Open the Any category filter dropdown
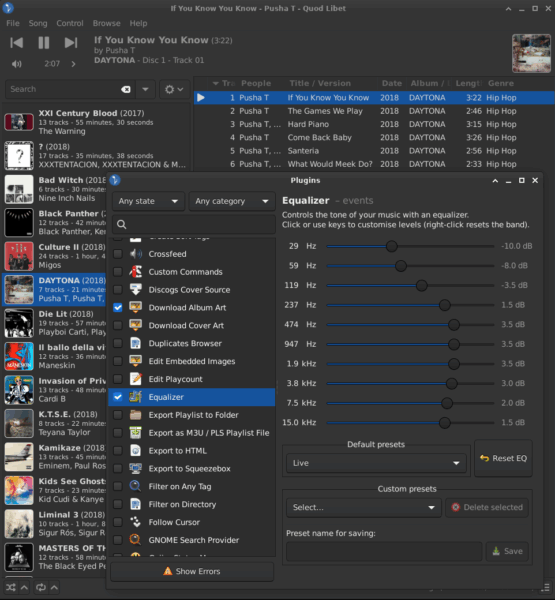The height and width of the screenshot is (600, 555). (x=232, y=201)
